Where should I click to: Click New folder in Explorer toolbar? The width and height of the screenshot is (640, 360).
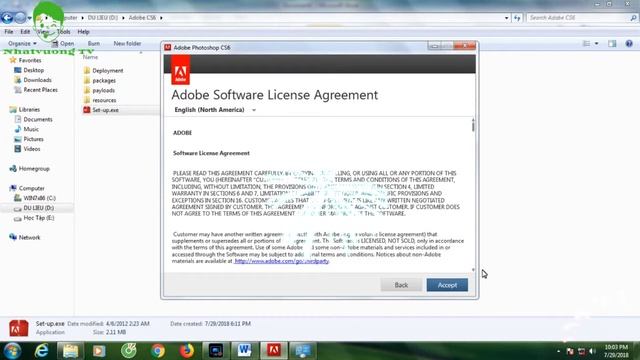[x=127, y=43]
